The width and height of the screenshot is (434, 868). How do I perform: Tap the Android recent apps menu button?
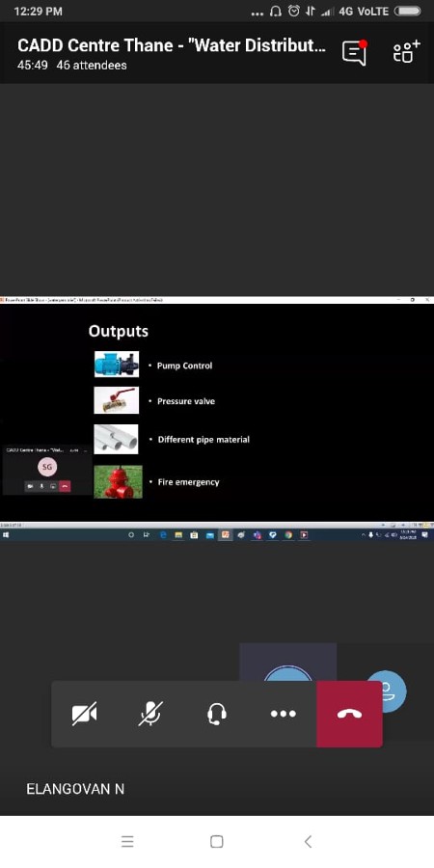coord(127,842)
